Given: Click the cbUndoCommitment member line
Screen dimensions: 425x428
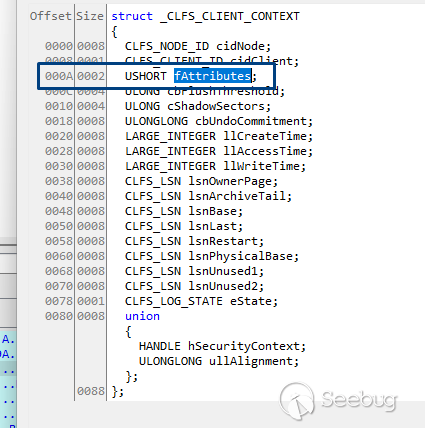Looking at the screenshot, I should tap(219, 121).
